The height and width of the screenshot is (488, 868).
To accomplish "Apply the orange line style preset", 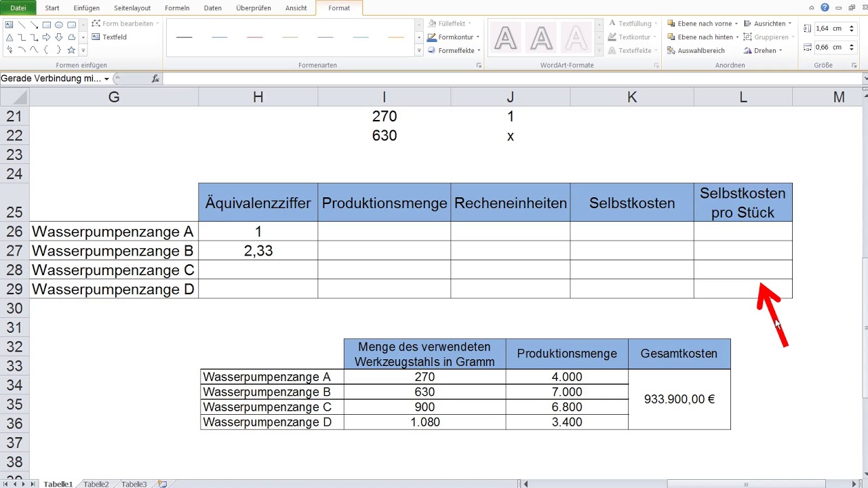I will pos(396,37).
